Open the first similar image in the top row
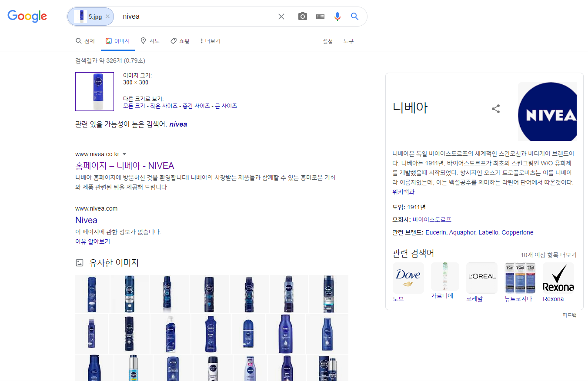Image resolution: width=588 pixels, height=382 pixels. click(92, 294)
